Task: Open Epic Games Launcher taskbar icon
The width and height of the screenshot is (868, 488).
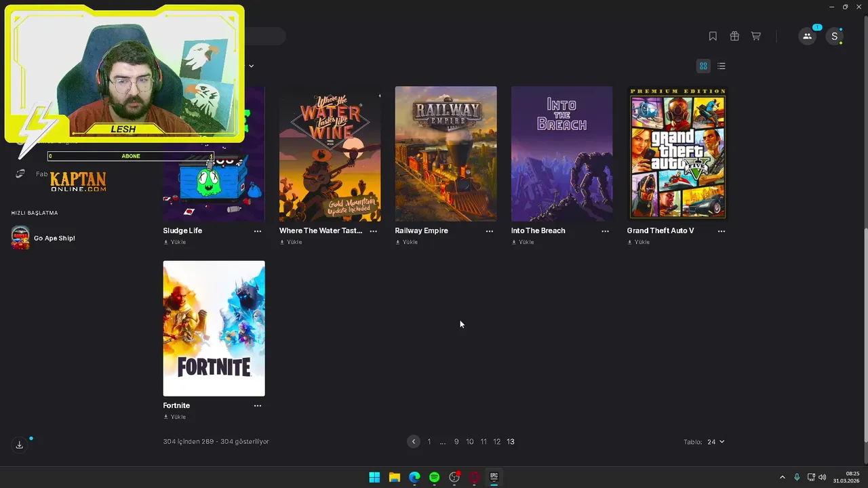Action: (494, 477)
